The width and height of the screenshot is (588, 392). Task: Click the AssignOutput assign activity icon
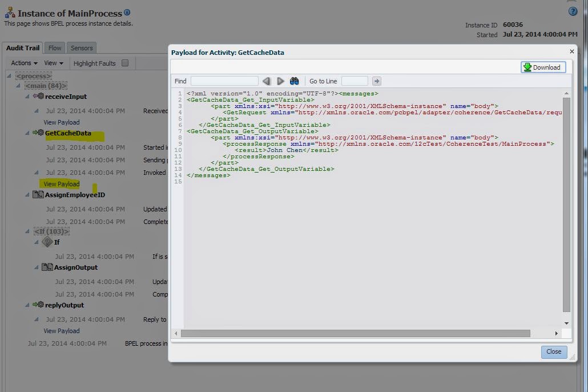click(x=47, y=267)
